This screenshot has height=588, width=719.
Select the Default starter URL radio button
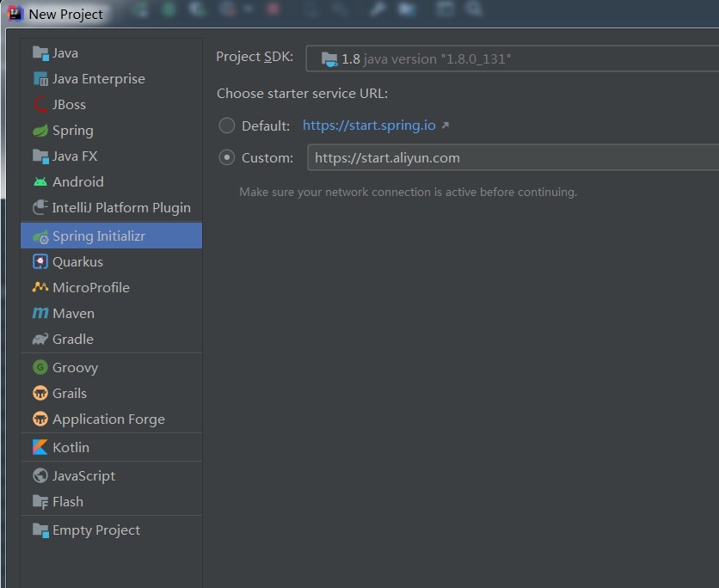point(226,126)
